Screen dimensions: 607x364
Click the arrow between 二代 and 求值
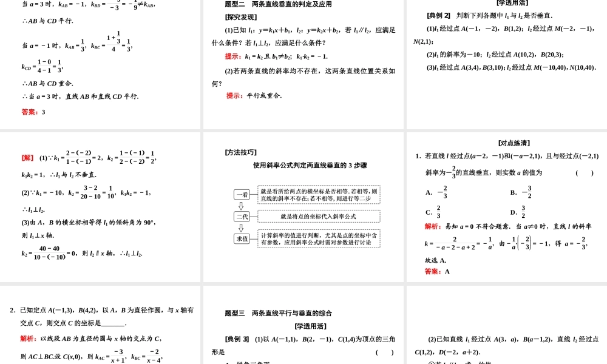coord(242,228)
